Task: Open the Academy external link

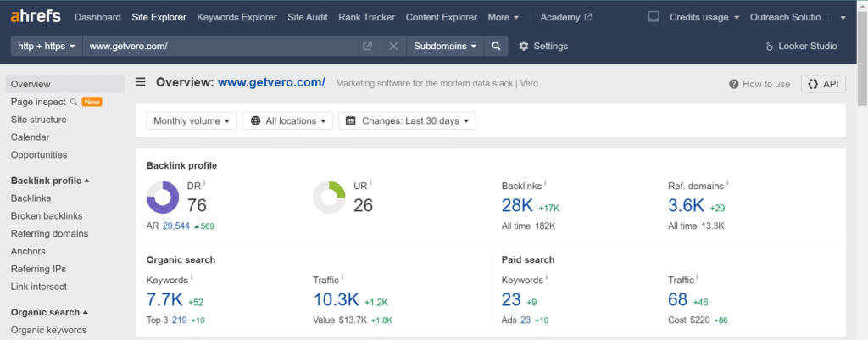Action: (x=565, y=17)
